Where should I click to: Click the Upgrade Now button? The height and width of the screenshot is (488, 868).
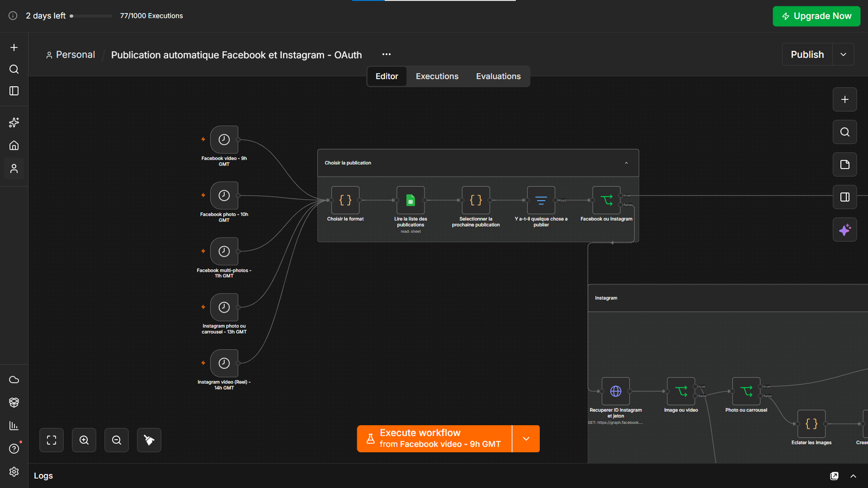pos(816,16)
